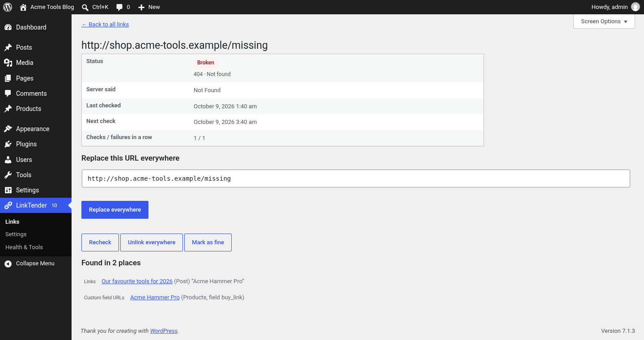644x340 pixels.
Task: Click the admin avatar icon
Action: [635, 7]
